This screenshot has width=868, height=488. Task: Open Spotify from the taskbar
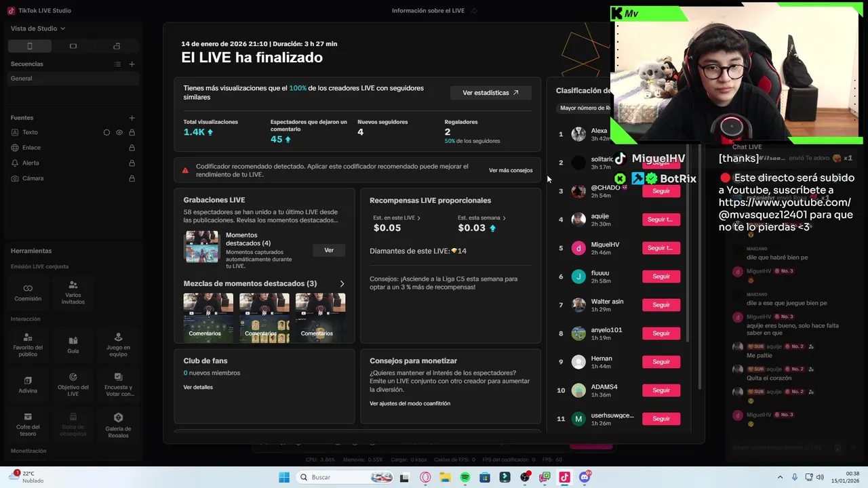[465, 478]
